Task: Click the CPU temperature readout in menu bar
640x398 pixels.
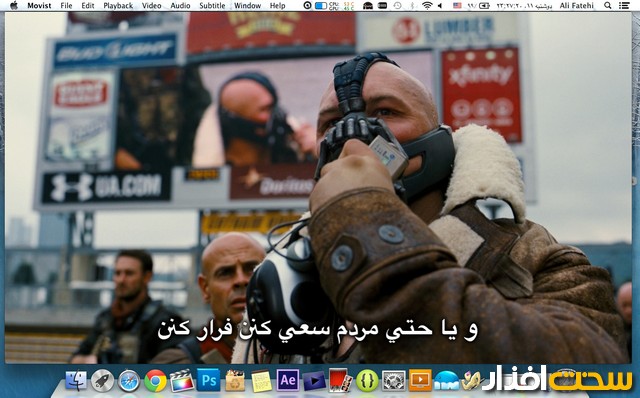Action: click(x=341, y=5)
